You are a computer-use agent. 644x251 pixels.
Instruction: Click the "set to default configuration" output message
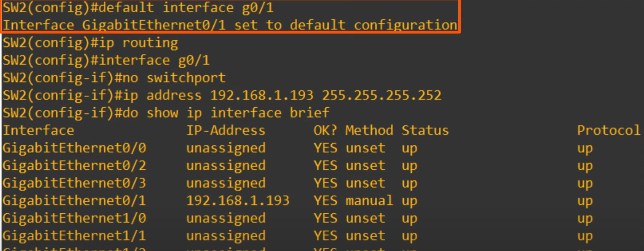[345, 25]
